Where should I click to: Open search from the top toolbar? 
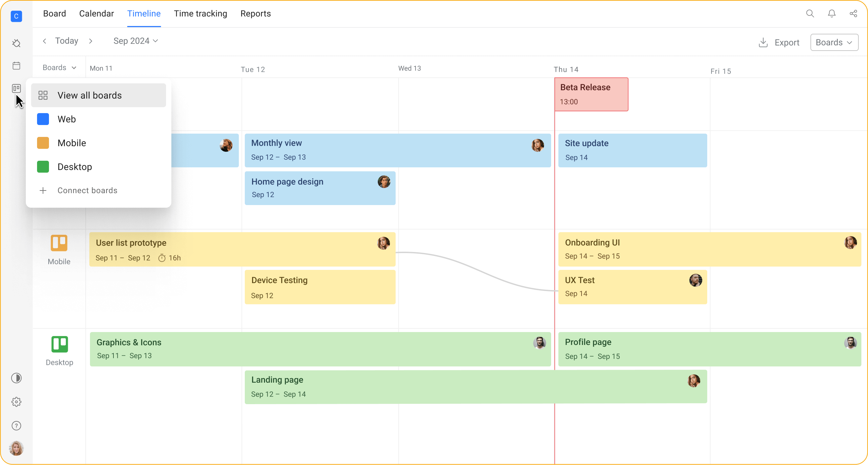810,14
